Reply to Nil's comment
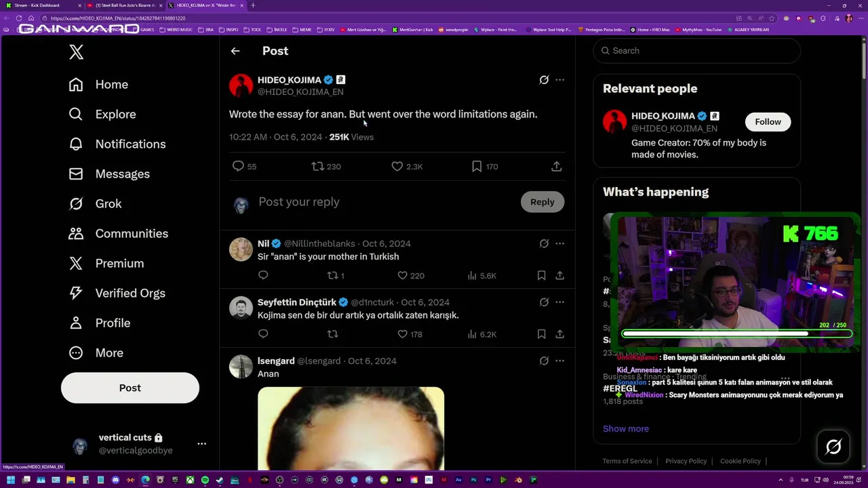Screen dimensions: 868x488 pyautogui.click(x=263, y=275)
